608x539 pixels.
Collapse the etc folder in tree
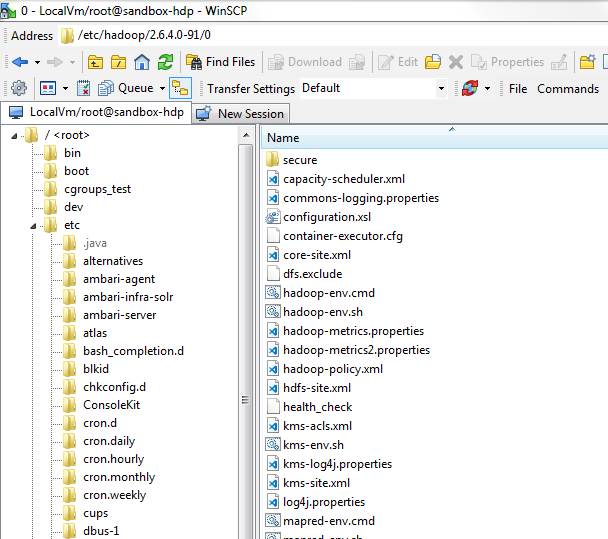tap(33, 225)
